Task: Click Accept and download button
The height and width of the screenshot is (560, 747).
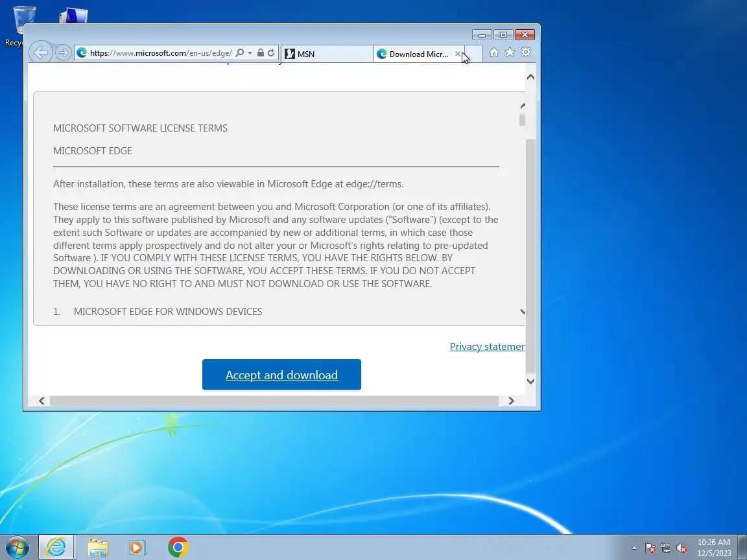Action: pos(281,375)
